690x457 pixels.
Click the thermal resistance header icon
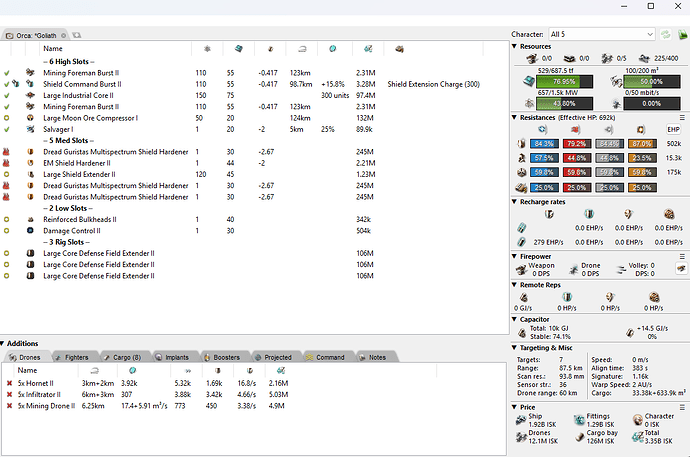[x=575, y=129]
